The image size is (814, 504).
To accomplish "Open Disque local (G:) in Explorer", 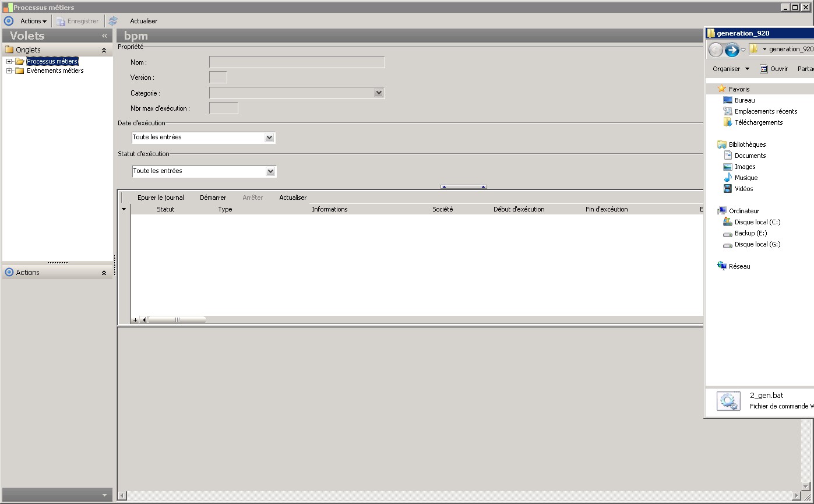I will click(757, 244).
